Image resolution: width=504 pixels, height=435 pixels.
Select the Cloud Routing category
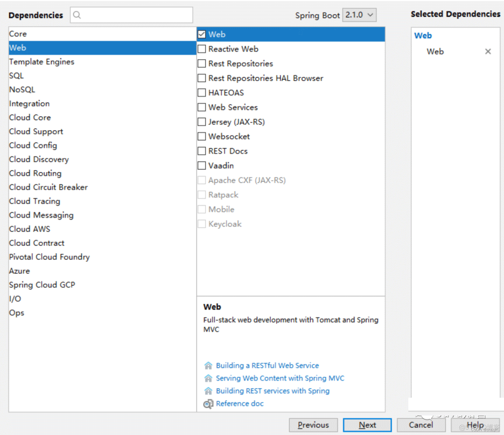pyautogui.click(x=102, y=173)
